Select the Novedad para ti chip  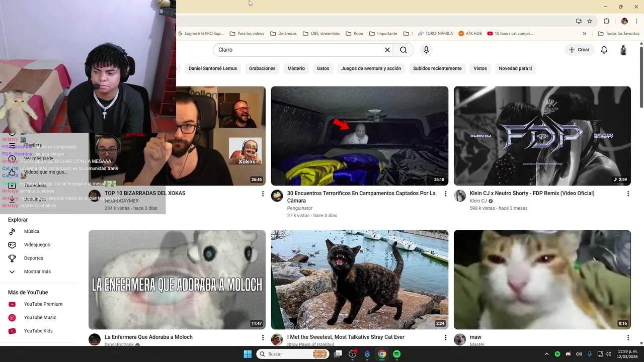click(515, 68)
